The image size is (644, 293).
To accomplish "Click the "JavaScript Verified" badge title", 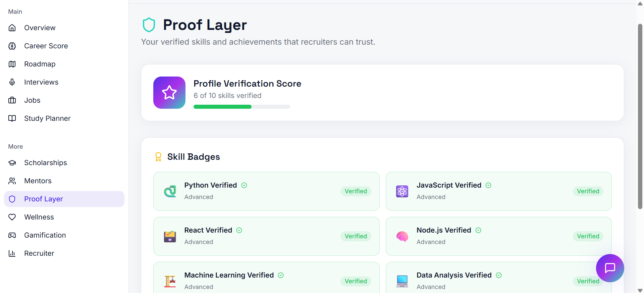I will pos(449,185).
